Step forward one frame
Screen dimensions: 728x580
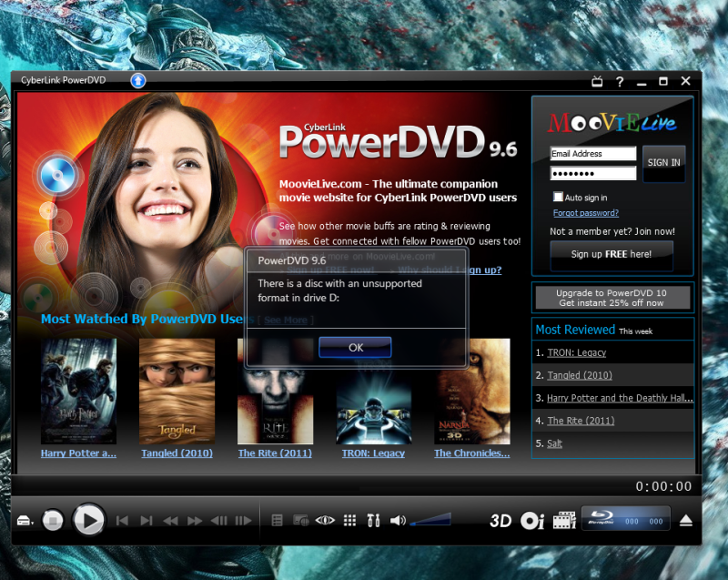[243, 521]
